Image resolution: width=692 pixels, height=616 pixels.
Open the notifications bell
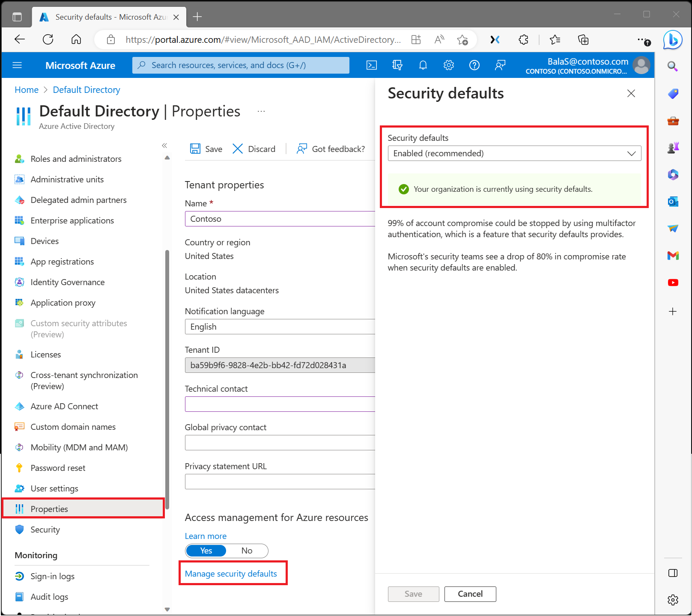423,65
